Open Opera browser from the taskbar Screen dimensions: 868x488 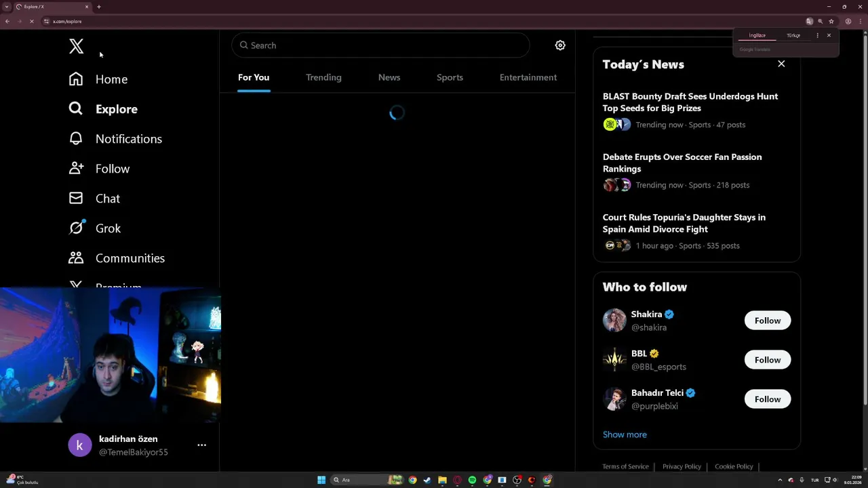pyautogui.click(x=457, y=480)
